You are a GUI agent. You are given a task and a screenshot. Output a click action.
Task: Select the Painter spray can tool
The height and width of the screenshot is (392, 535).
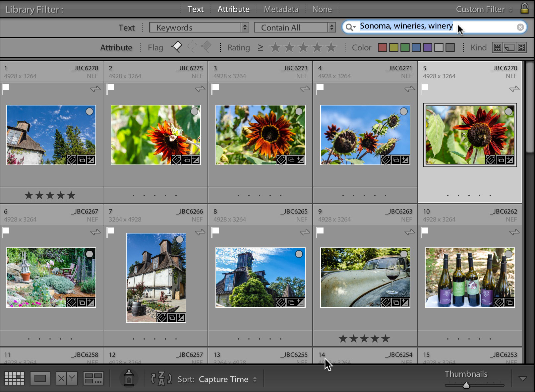(129, 378)
